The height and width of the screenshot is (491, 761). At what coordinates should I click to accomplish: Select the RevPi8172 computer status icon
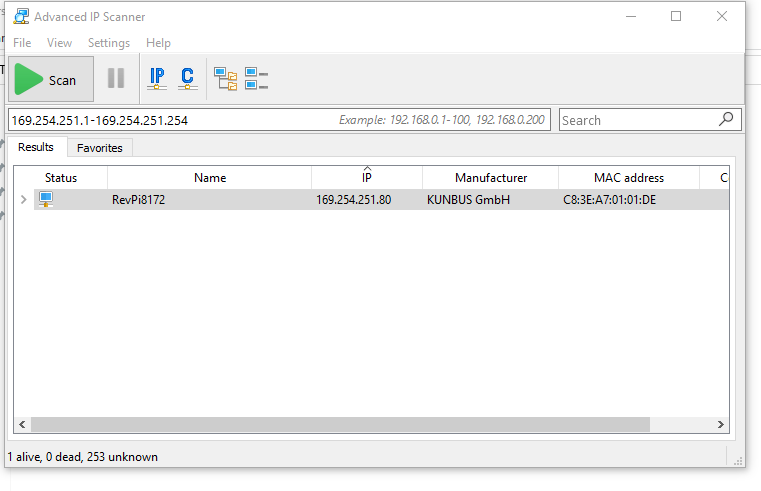point(46,199)
